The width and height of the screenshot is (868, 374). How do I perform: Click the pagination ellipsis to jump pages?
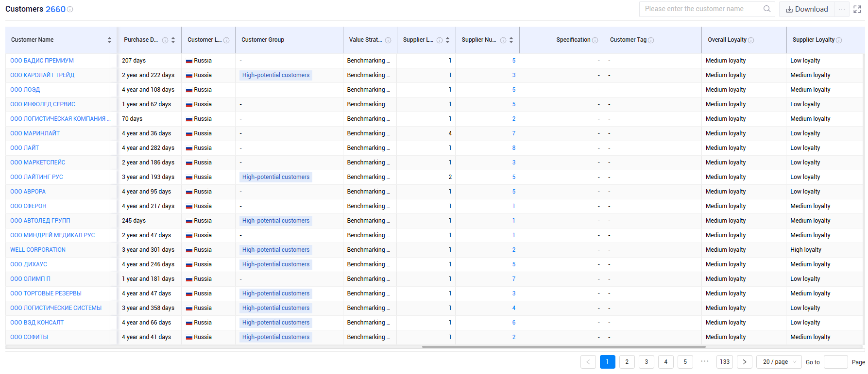click(705, 361)
